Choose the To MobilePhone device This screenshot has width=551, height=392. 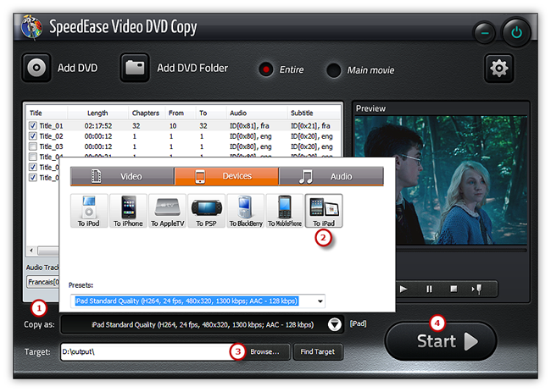pos(285,211)
